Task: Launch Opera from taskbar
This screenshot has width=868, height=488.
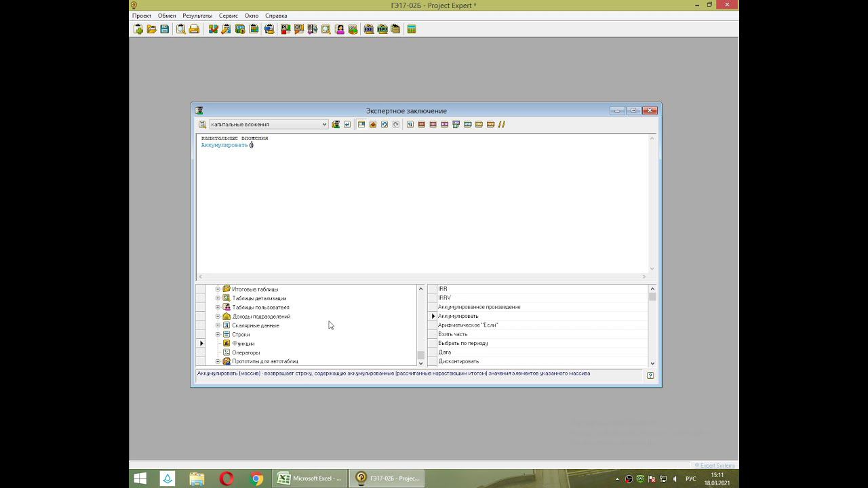Action: [226, 479]
